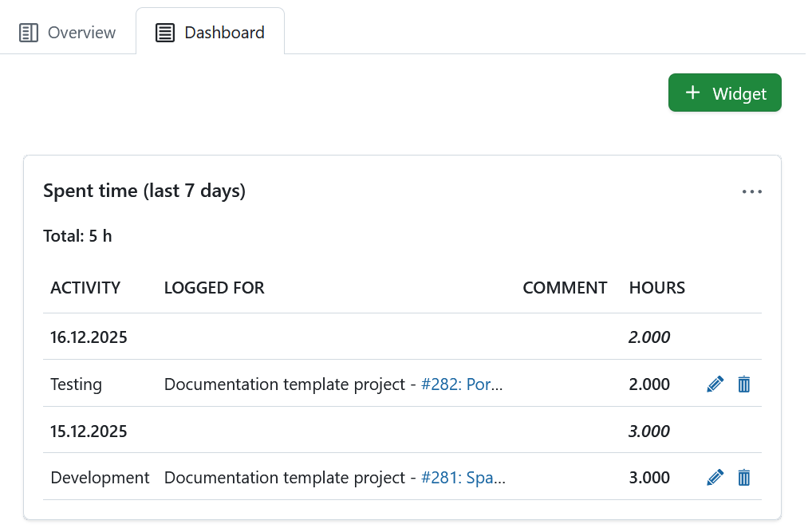Open work package #281

coord(463,477)
